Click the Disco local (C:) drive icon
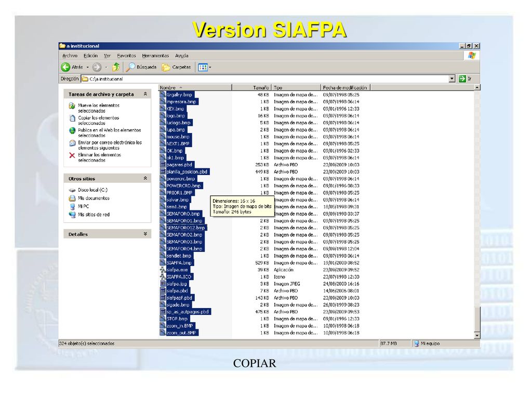This screenshot has height=399, width=532. point(72,190)
